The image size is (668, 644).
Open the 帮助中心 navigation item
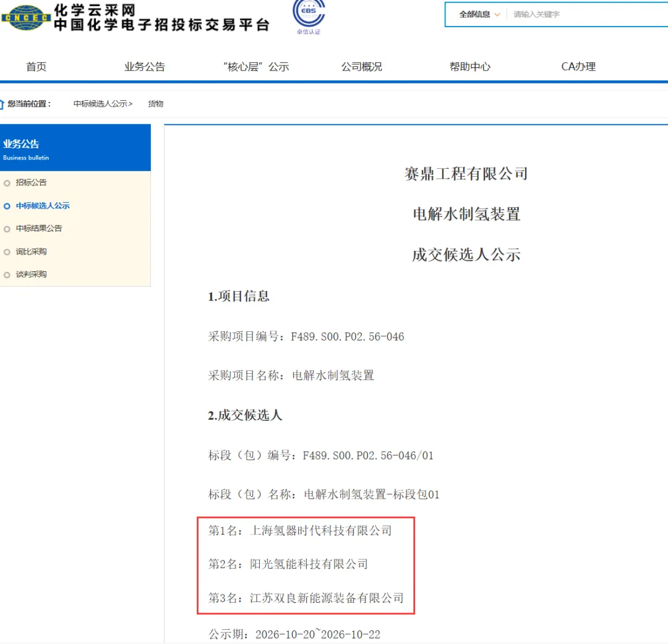(x=470, y=67)
